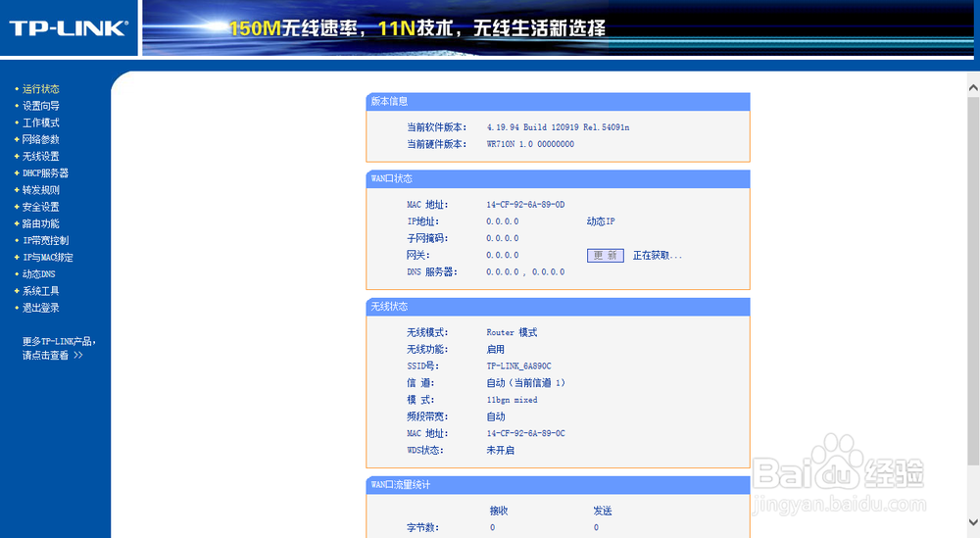
Task: Expand DHCP服务器 menu
Action: coord(45,173)
